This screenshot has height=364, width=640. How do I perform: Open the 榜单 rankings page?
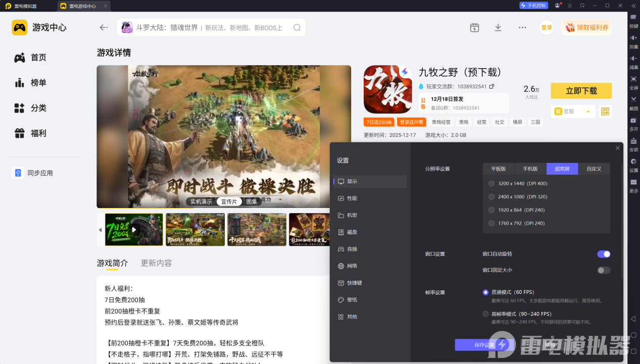(x=30, y=83)
